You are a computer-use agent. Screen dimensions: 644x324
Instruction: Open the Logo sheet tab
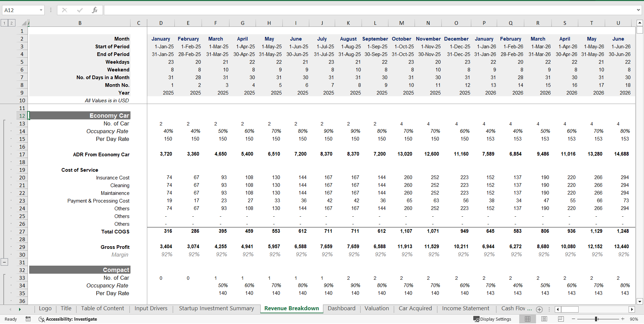coord(45,309)
